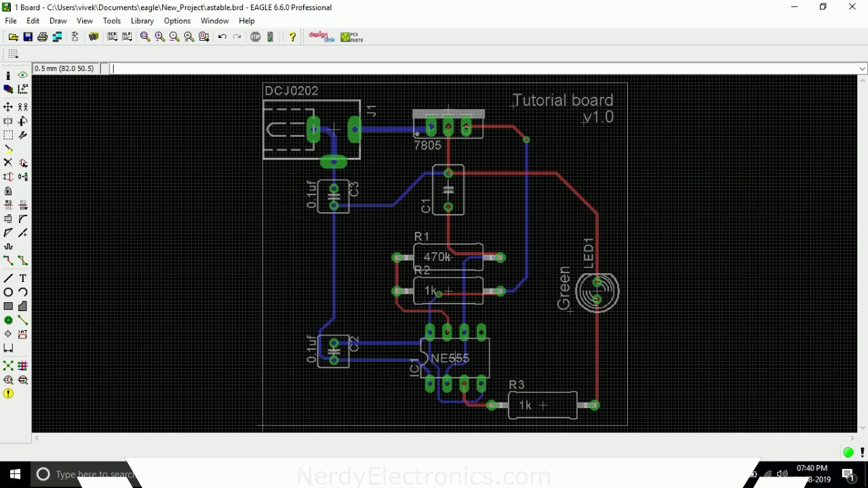Focus the command line input field

[484, 68]
